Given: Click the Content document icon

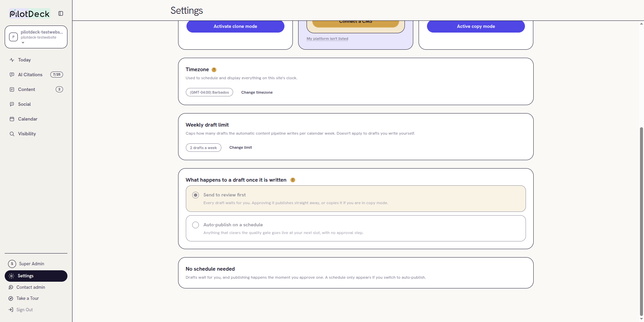Looking at the screenshot, I should (x=12, y=89).
